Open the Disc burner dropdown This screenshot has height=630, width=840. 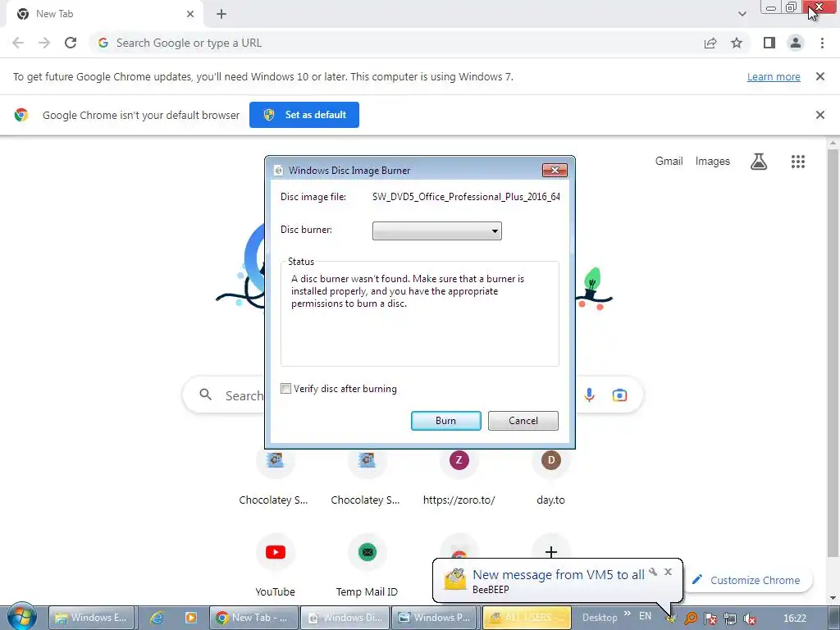[436, 231]
